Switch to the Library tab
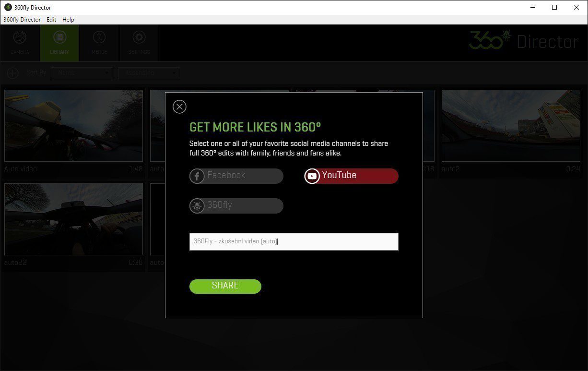 [59, 43]
